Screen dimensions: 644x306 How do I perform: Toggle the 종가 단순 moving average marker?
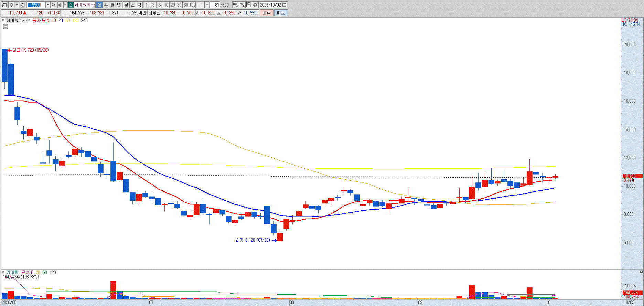[x=30, y=20]
